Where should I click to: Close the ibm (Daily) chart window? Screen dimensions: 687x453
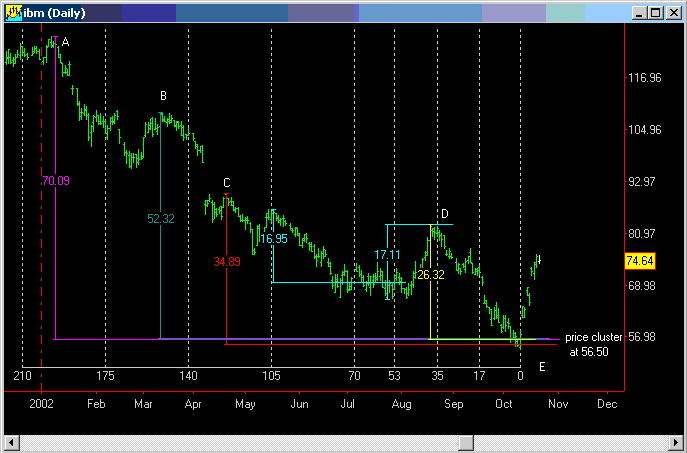click(x=671, y=12)
